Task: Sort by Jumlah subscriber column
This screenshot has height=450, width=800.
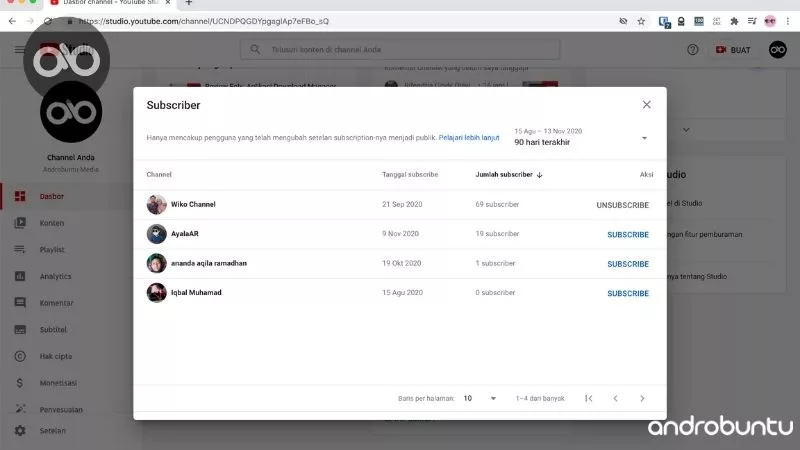Action: pos(509,174)
